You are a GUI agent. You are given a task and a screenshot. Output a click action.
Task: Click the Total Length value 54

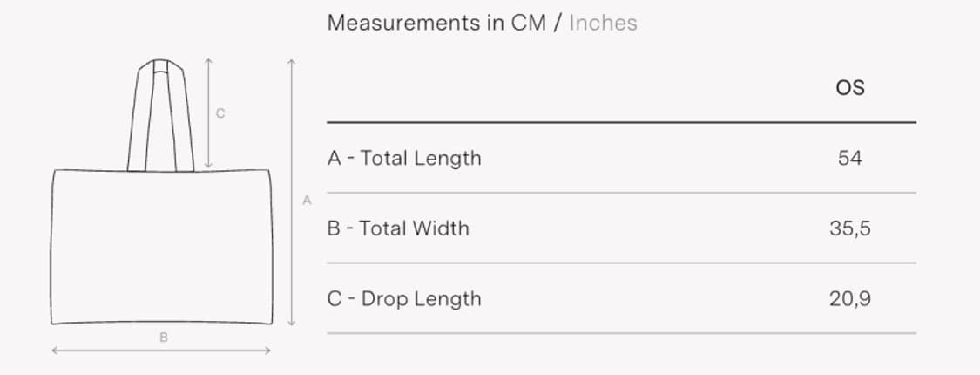[849, 158]
